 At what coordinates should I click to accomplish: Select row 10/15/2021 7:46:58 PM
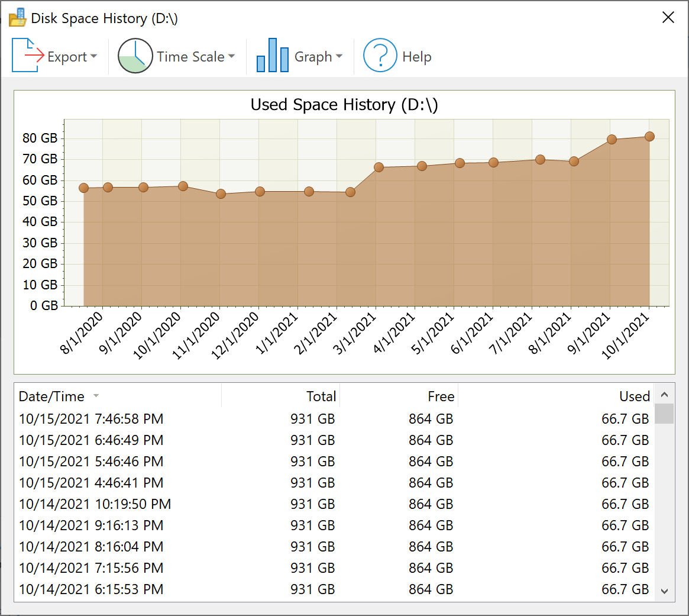click(x=334, y=418)
